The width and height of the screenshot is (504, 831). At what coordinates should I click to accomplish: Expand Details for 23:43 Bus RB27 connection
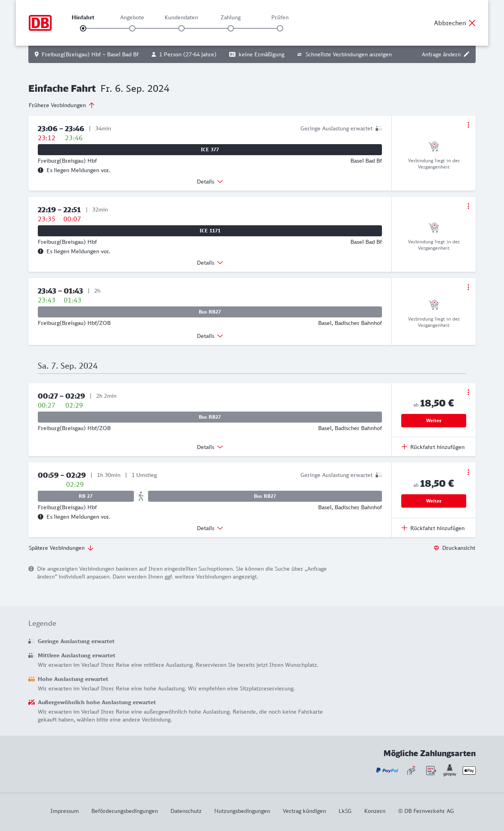[210, 336]
